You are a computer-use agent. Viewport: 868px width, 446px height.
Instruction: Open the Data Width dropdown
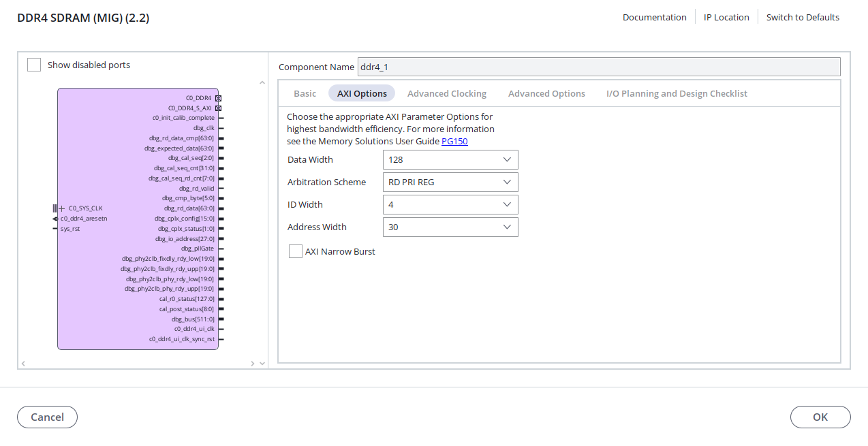pyautogui.click(x=450, y=159)
